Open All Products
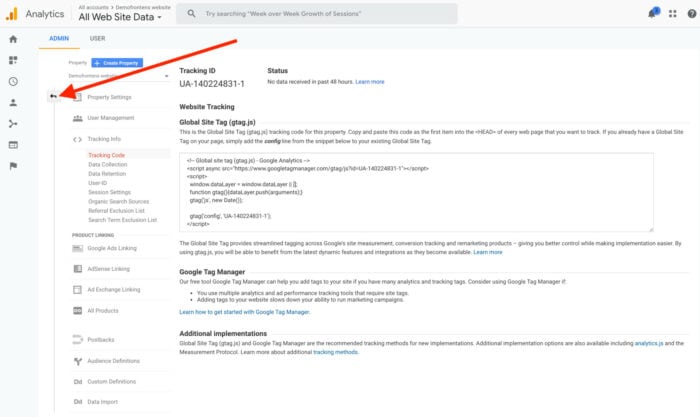Screen dimensions: 700x417 tap(103, 311)
